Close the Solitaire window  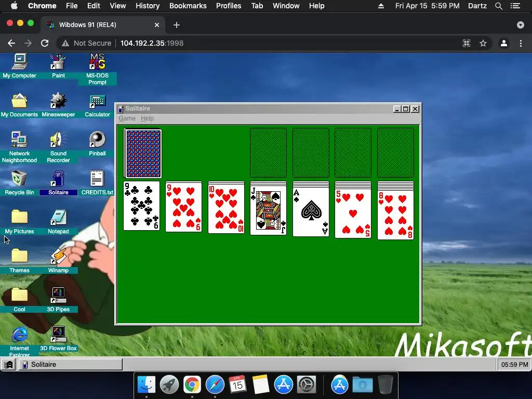[x=415, y=109]
